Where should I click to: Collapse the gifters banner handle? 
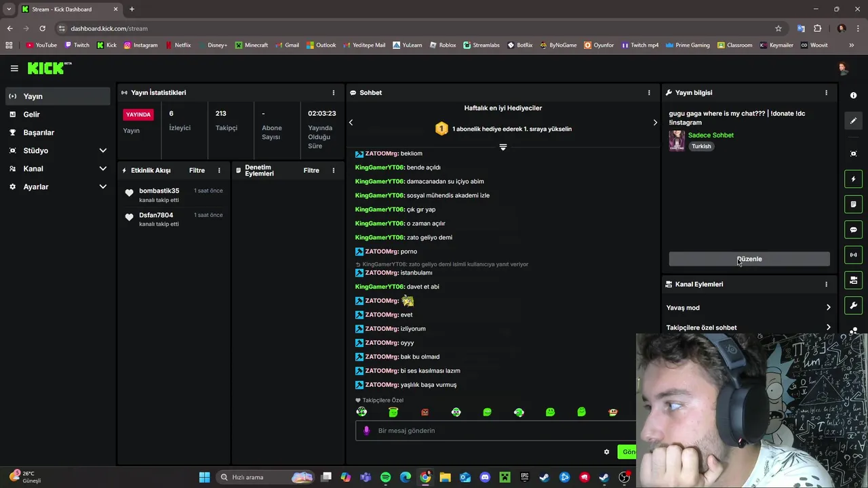[x=503, y=147]
